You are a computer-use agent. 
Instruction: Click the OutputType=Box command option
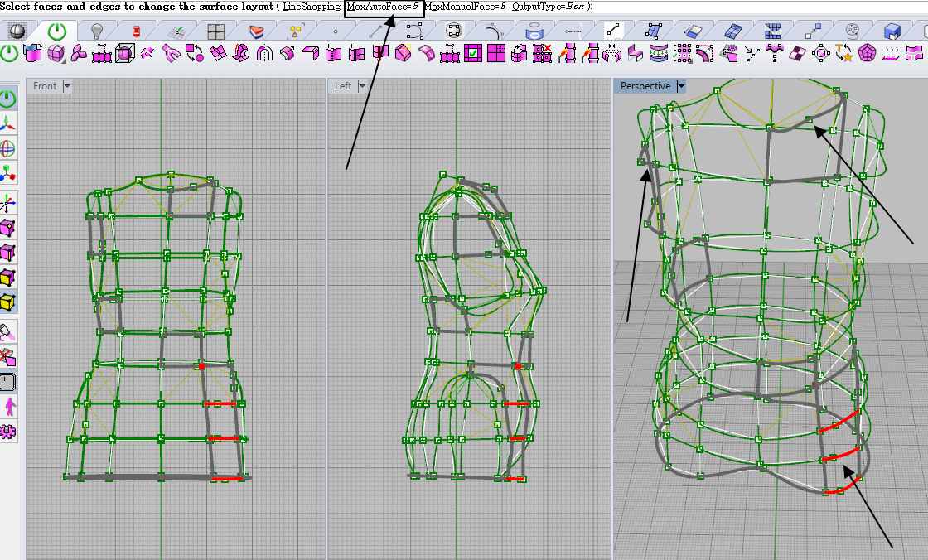point(549,7)
